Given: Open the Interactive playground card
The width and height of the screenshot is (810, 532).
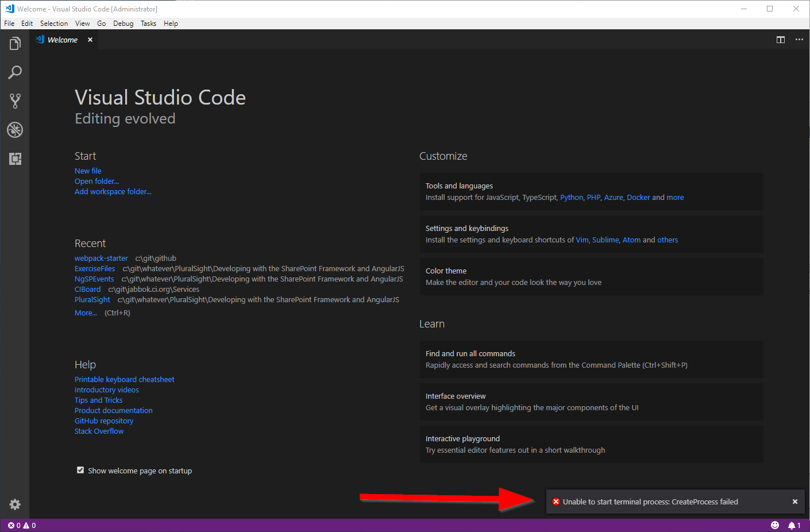Looking at the screenshot, I should (x=592, y=444).
